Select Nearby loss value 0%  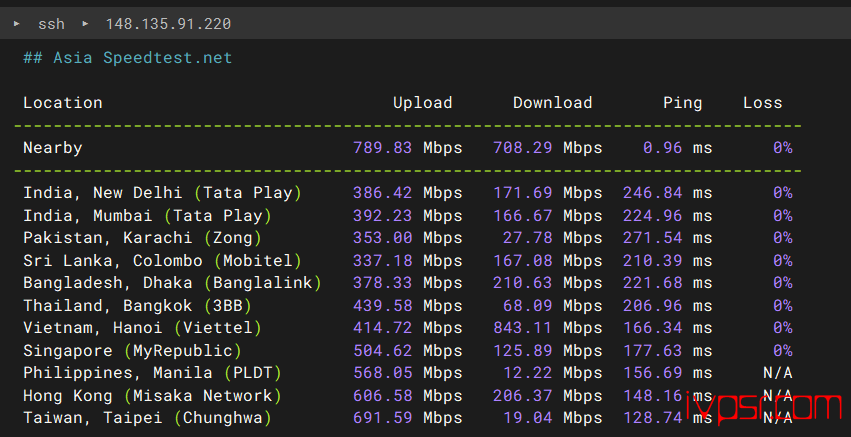(x=783, y=148)
